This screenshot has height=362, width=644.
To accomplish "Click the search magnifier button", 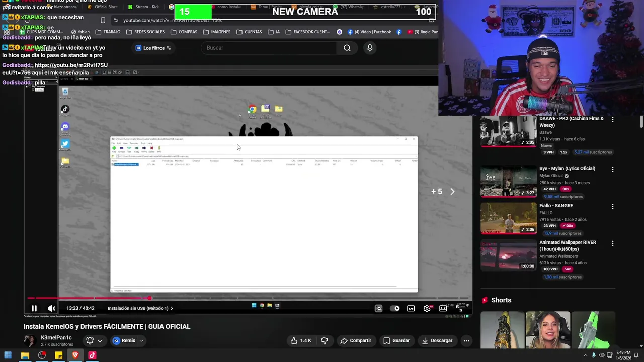I will pos(347,48).
